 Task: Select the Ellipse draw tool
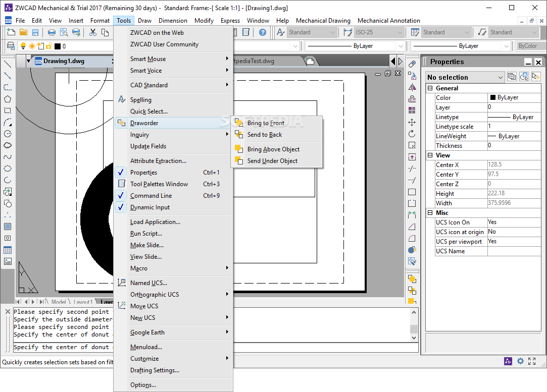[x=8, y=169]
